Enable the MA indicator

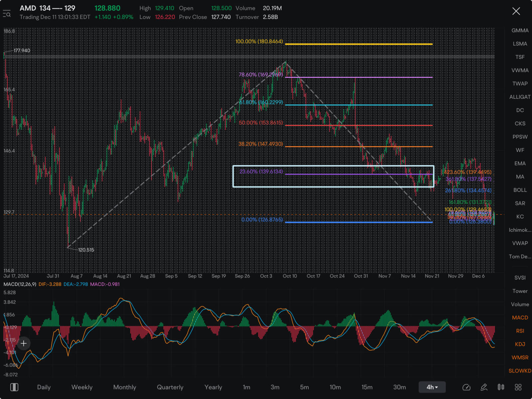click(x=520, y=177)
